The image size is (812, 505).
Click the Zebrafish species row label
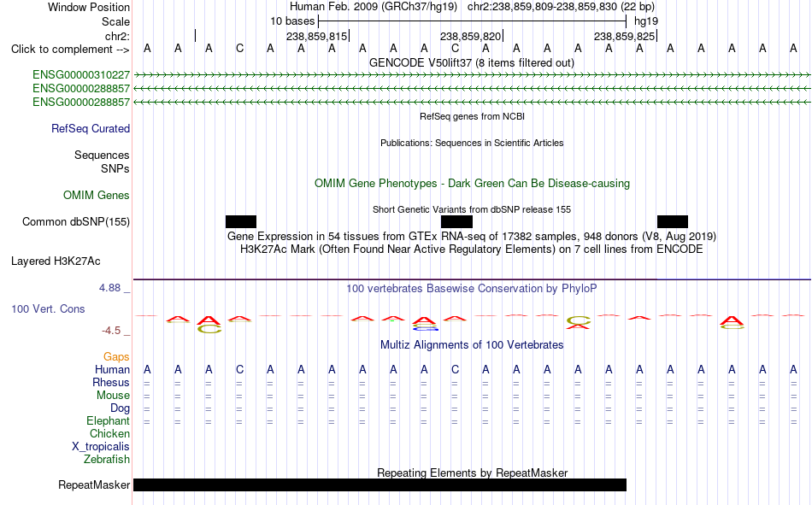(x=107, y=460)
